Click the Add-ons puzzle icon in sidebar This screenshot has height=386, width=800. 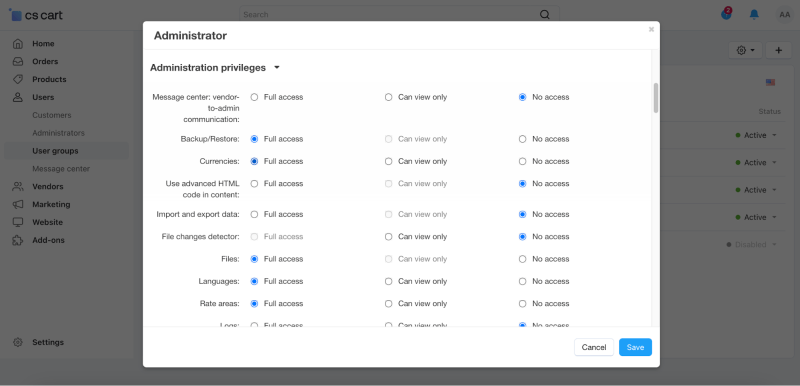[x=18, y=240]
